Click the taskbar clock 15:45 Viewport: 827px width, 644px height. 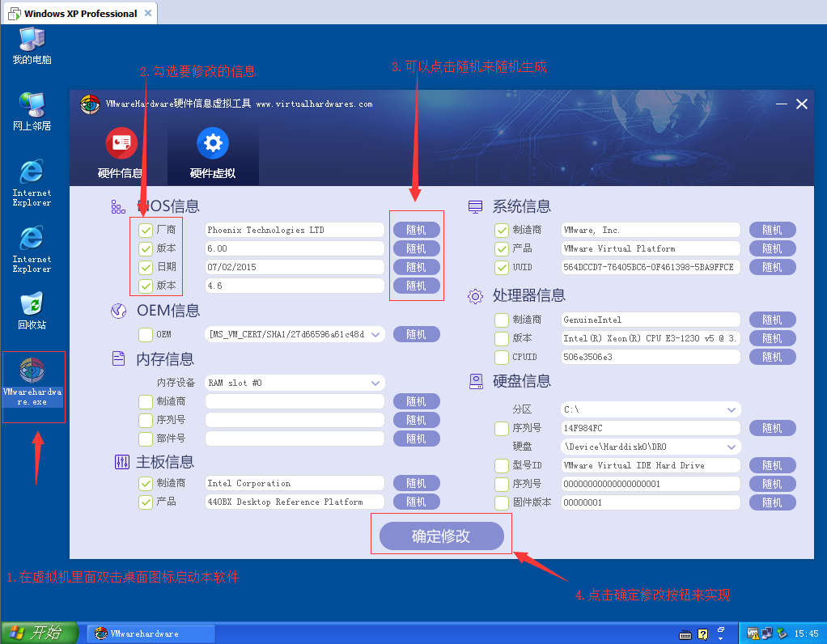click(x=806, y=633)
